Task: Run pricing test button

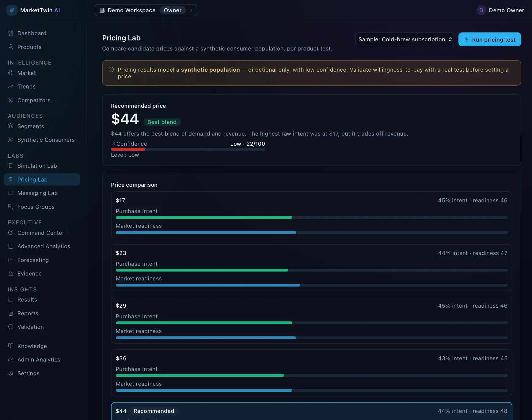Action: tap(489, 39)
